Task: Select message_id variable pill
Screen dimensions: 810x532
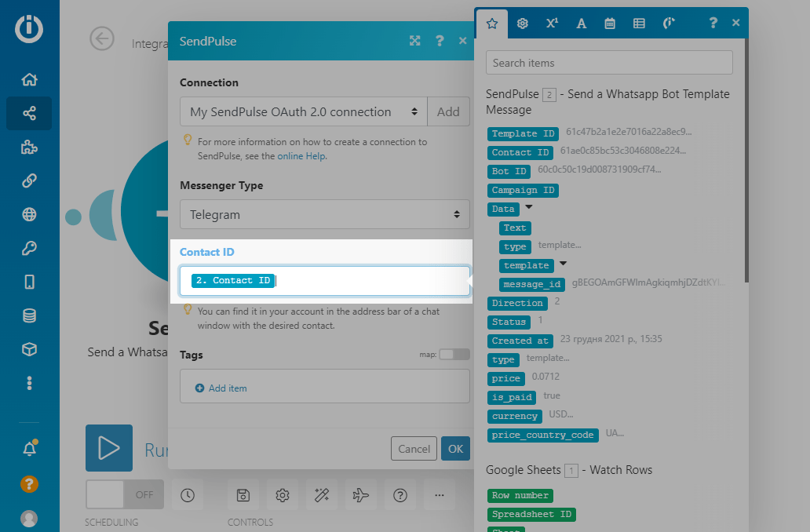Action: point(531,284)
